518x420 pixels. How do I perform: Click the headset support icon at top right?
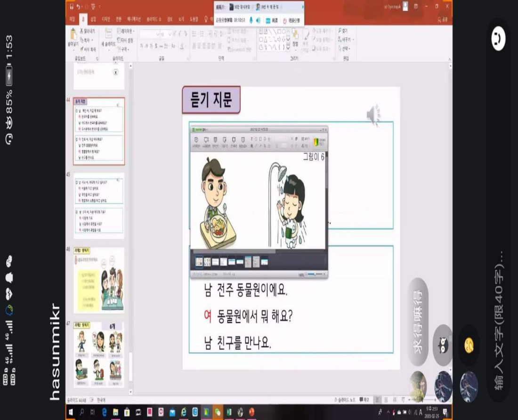[498, 40]
